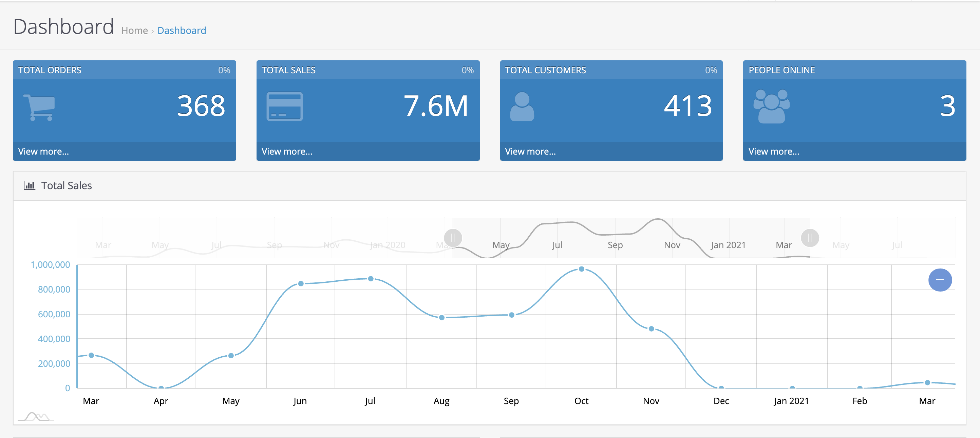
Task: Click the TOTAL CUSTOMERS tile heading
Action: coord(546,70)
